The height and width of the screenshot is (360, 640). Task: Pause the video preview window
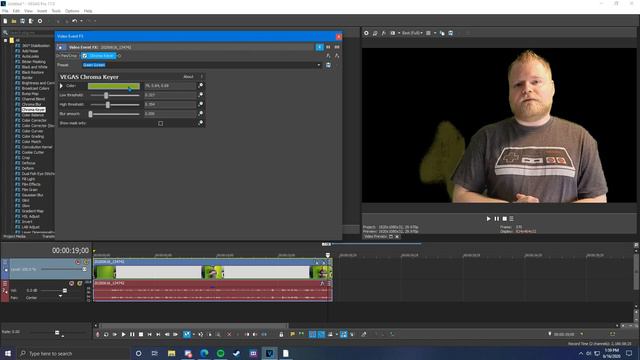pos(496,219)
